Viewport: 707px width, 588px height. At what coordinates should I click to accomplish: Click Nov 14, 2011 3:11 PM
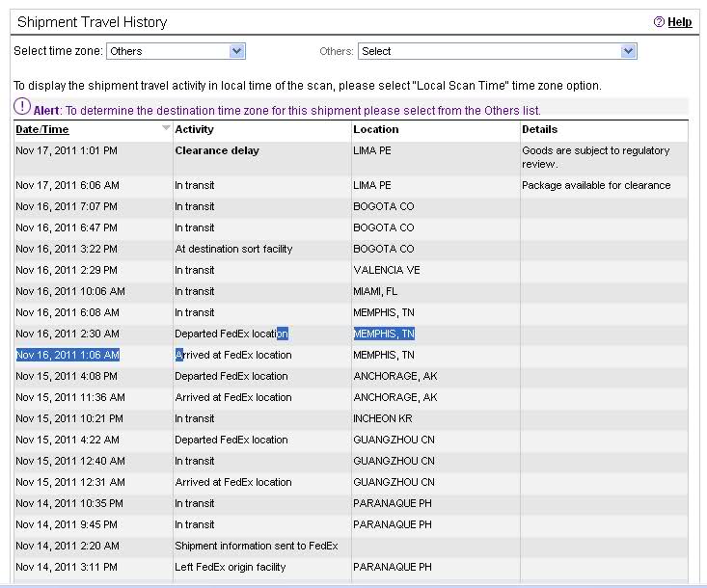(x=67, y=567)
